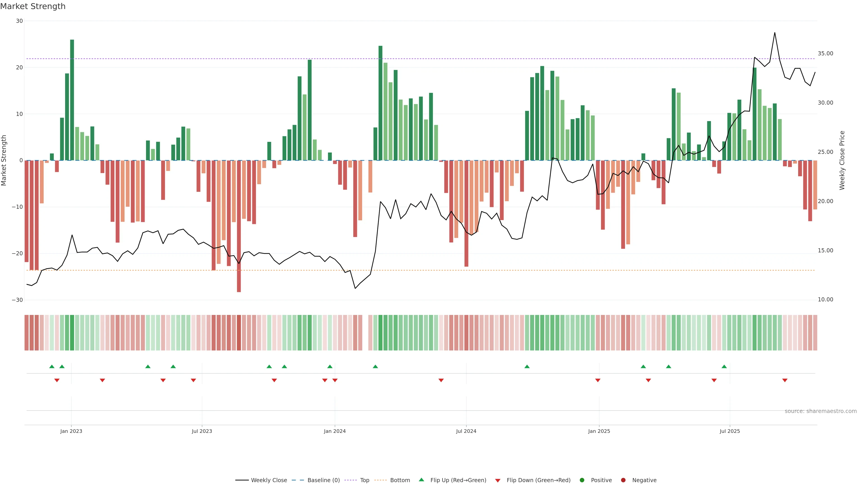Click the Positive green dot legend icon
Viewport: 868px width, 488px height.
(582, 480)
